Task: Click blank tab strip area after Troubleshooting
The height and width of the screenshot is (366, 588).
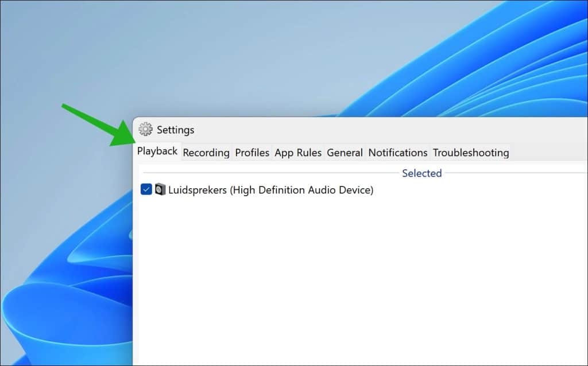Action: (548, 153)
